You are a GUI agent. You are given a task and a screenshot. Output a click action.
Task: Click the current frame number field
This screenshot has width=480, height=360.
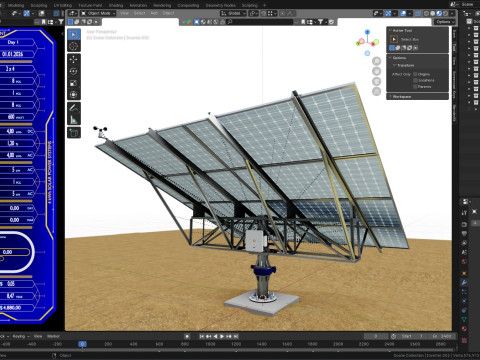(376, 336)
